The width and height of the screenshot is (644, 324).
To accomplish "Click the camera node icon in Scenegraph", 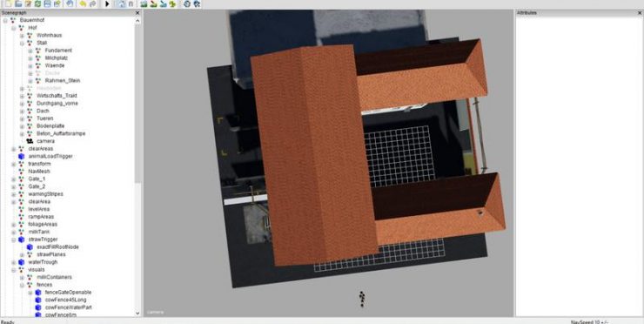I will pos(30,141).
